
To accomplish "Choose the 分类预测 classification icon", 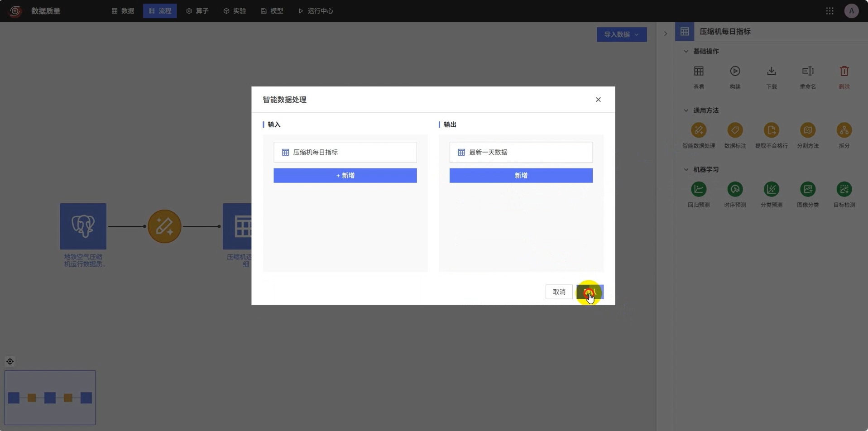I will click(772, 189).
